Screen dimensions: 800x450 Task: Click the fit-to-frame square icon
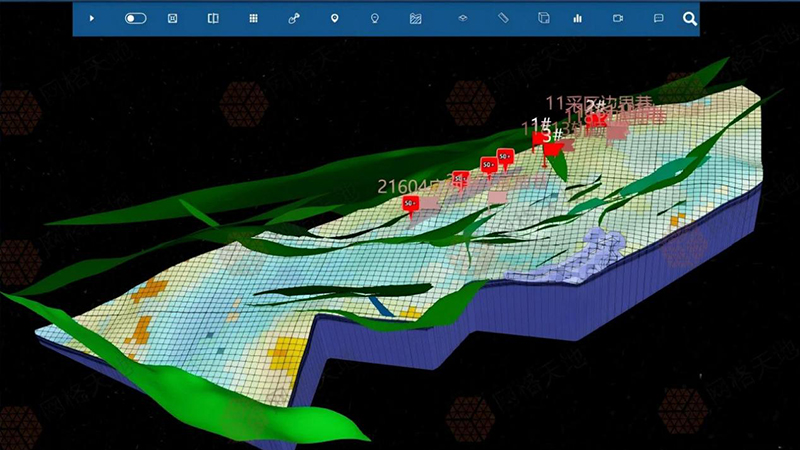click(x=172, y=18)
